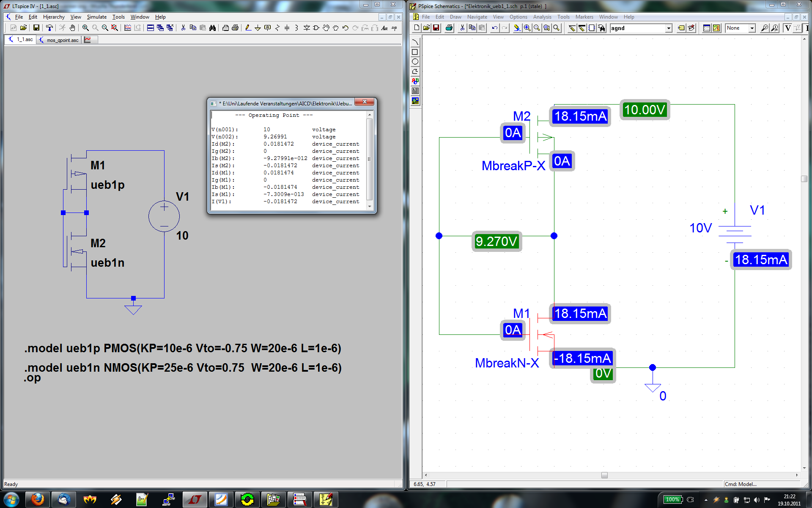Viewport: 812px width, 508px height.
Task: Expand the agnd part dropdown
Action: (x=669, y=28)
